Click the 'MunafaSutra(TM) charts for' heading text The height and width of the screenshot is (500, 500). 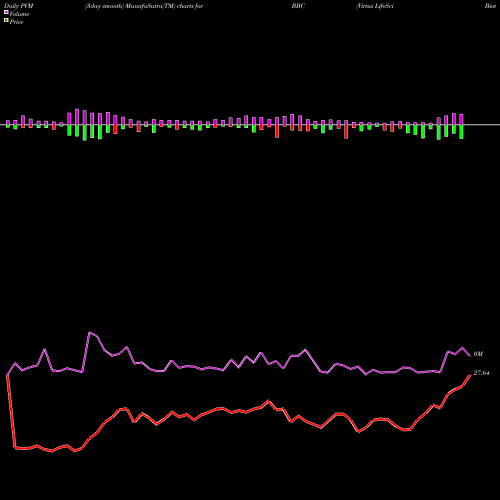164,6
